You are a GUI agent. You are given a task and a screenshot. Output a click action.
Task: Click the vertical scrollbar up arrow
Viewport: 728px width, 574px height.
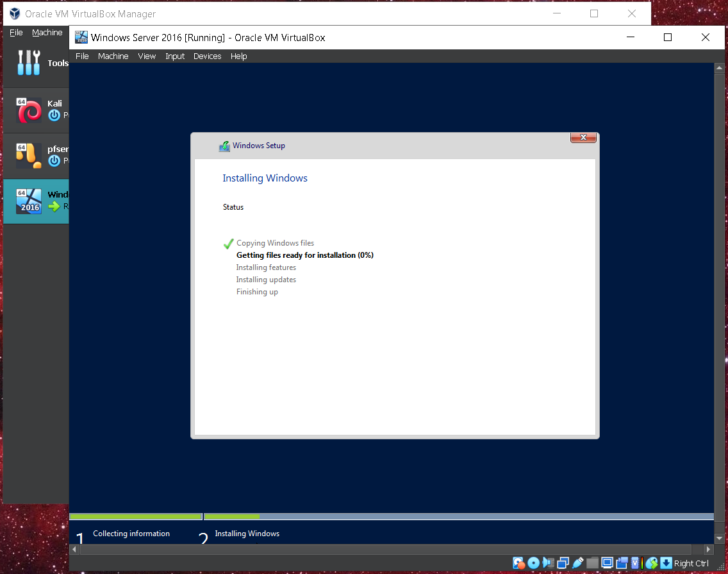coord(719,68)
